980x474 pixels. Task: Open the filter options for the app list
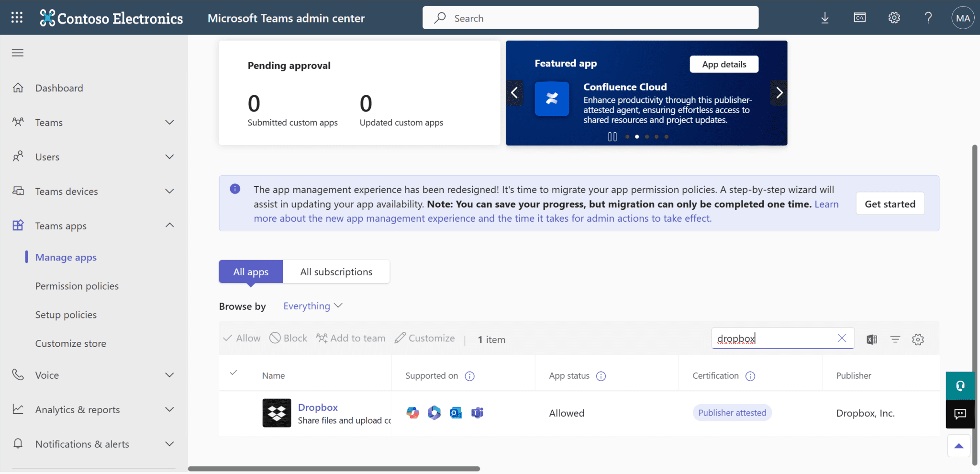tap(895, 339)
